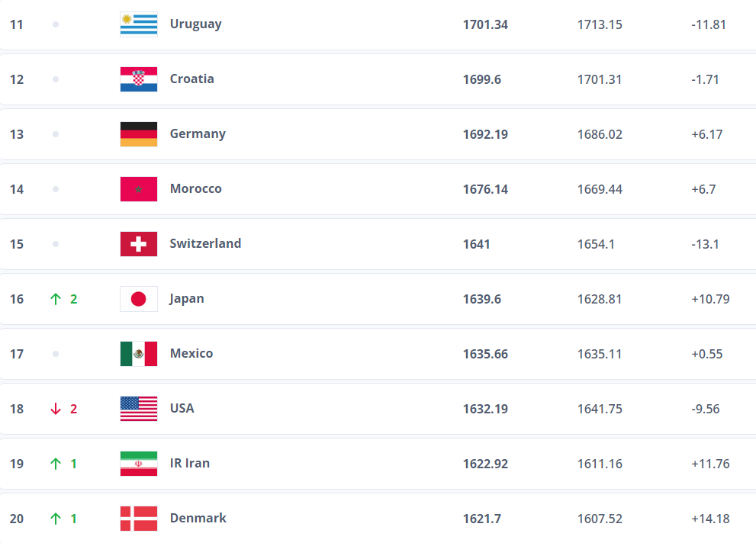Open the Uruguay team link
This screenshot has width=756, height=543.
[195, 24]
